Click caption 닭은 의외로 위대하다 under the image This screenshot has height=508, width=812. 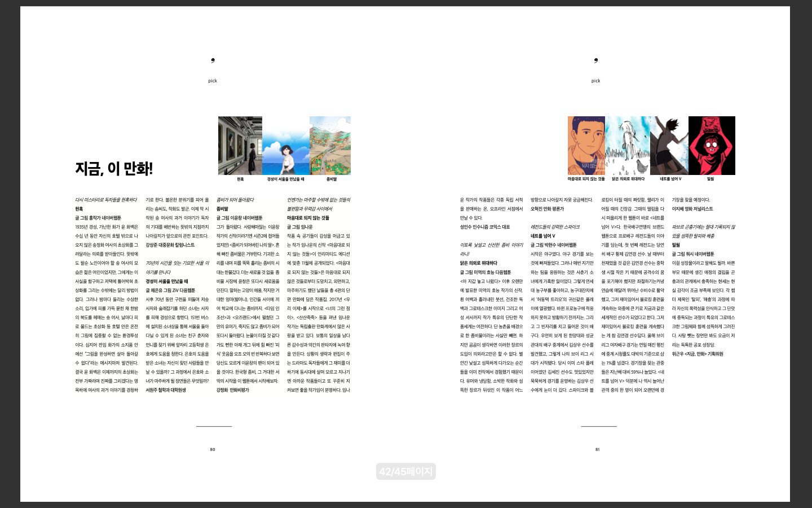[628, 179]
